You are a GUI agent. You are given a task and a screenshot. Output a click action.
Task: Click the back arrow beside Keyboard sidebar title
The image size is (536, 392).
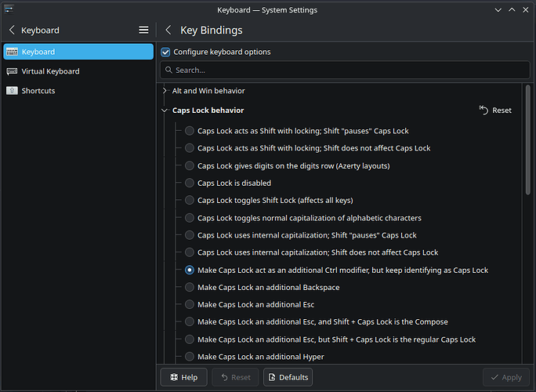coord(12,31)
